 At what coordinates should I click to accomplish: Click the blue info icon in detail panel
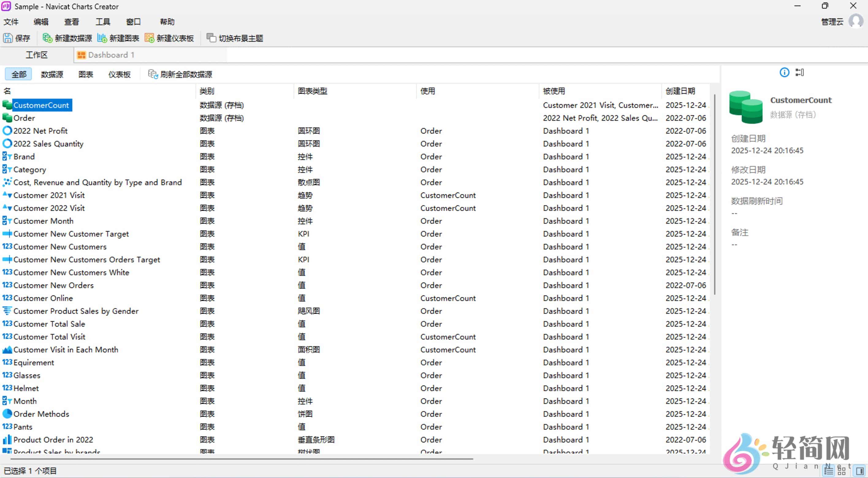tap(784, 72)
